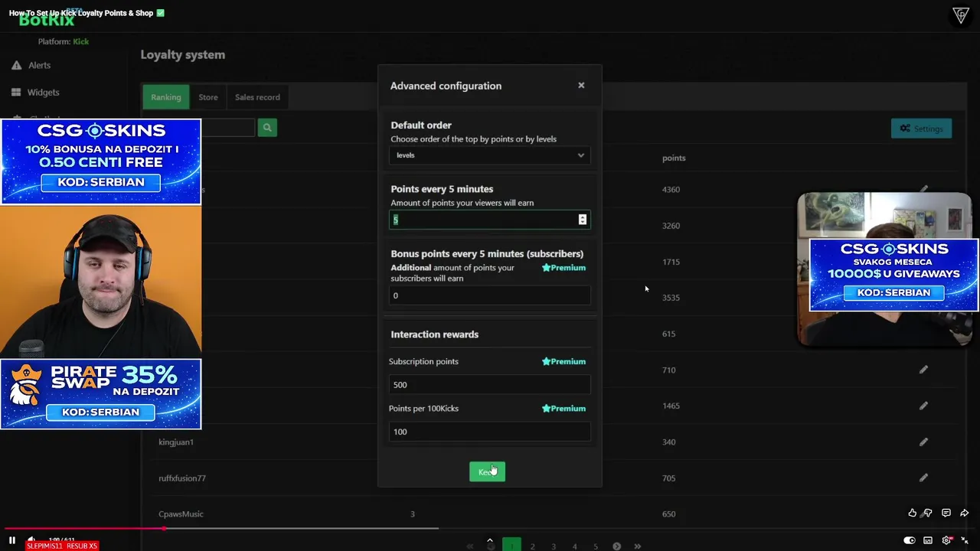Toggle subtitles on the video
980x551 pixels.
[928, 540]
